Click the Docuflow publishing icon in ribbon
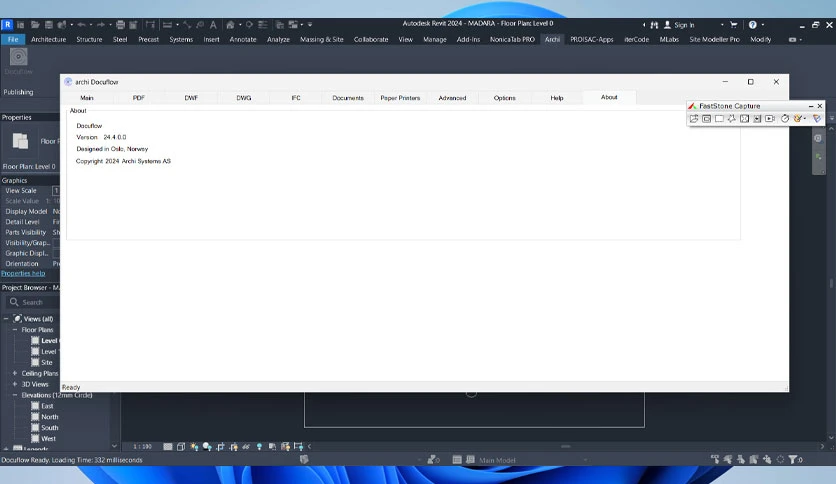The height and width of the screenshot is (484, 836). point(18,57)
